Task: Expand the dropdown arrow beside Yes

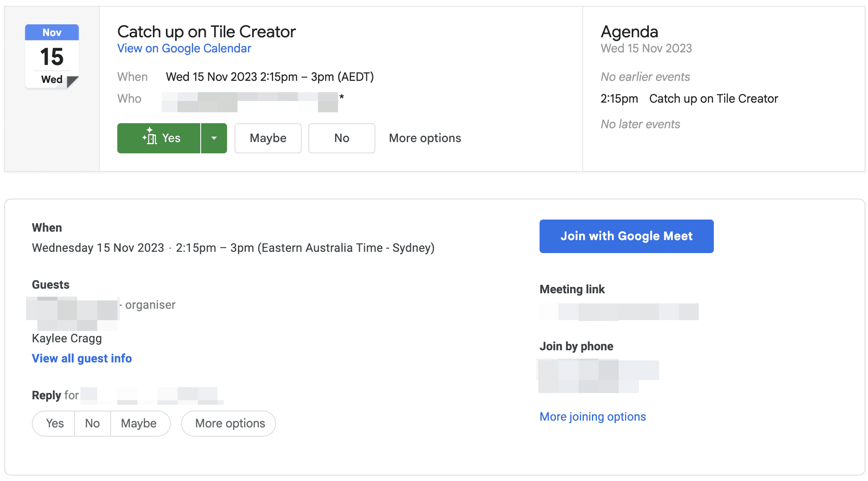Action: 214,138
